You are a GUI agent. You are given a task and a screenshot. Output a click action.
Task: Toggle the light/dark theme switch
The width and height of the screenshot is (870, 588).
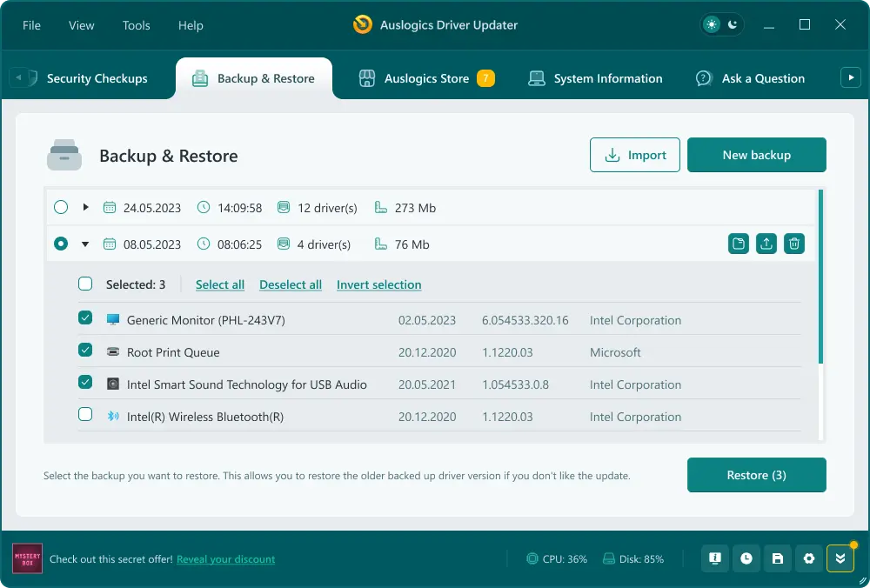coord(723,25)
